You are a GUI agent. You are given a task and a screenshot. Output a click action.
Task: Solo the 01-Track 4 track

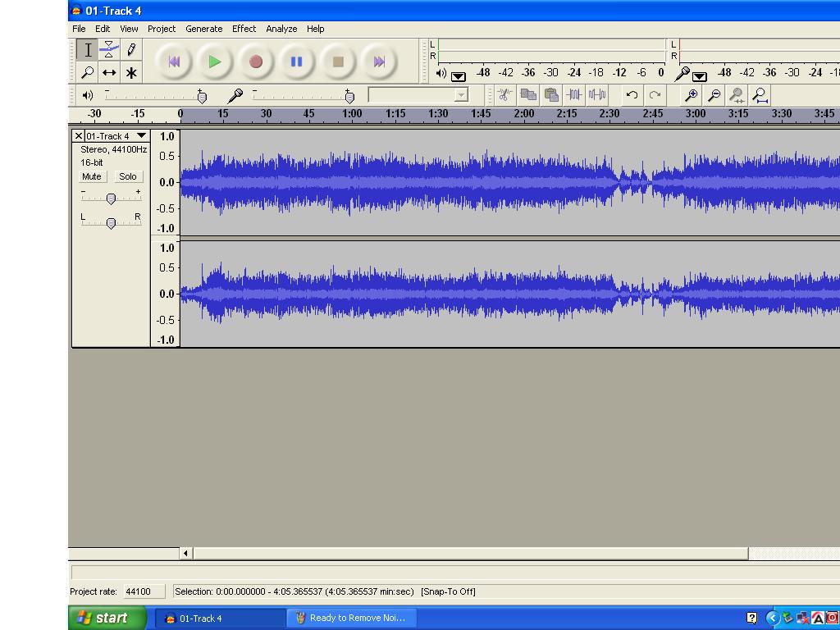[x=127, y=176]
